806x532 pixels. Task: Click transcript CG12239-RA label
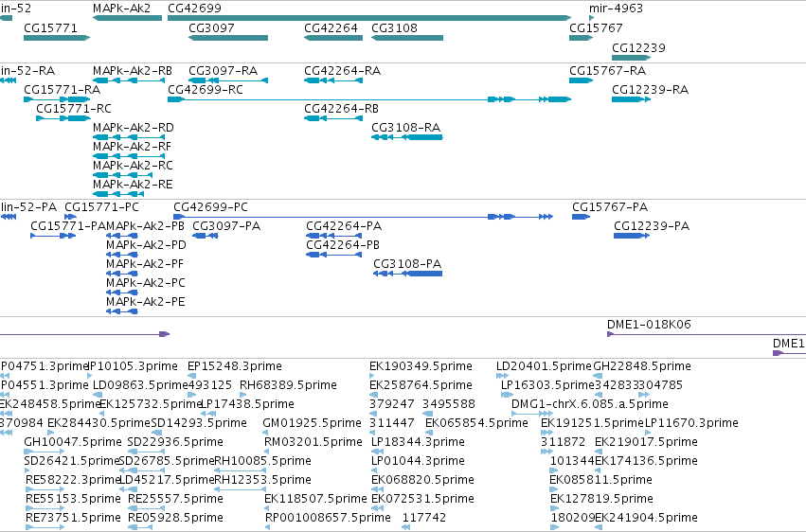[x=650, y=89]
